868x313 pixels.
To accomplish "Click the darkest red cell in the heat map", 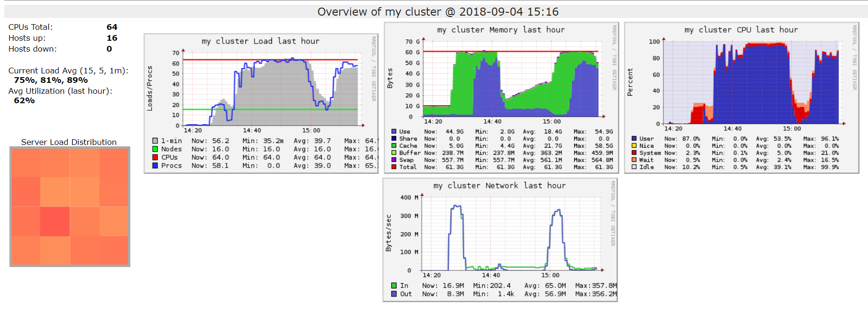I will point(55,221).
